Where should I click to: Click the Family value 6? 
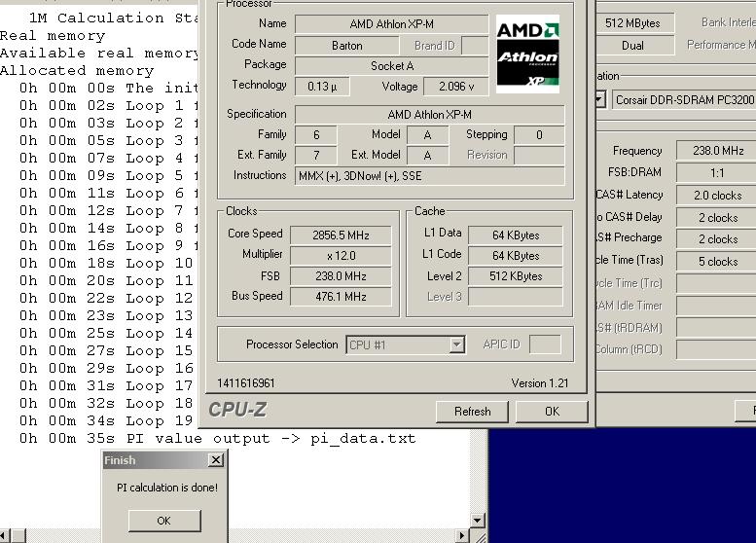coord(316,135)
